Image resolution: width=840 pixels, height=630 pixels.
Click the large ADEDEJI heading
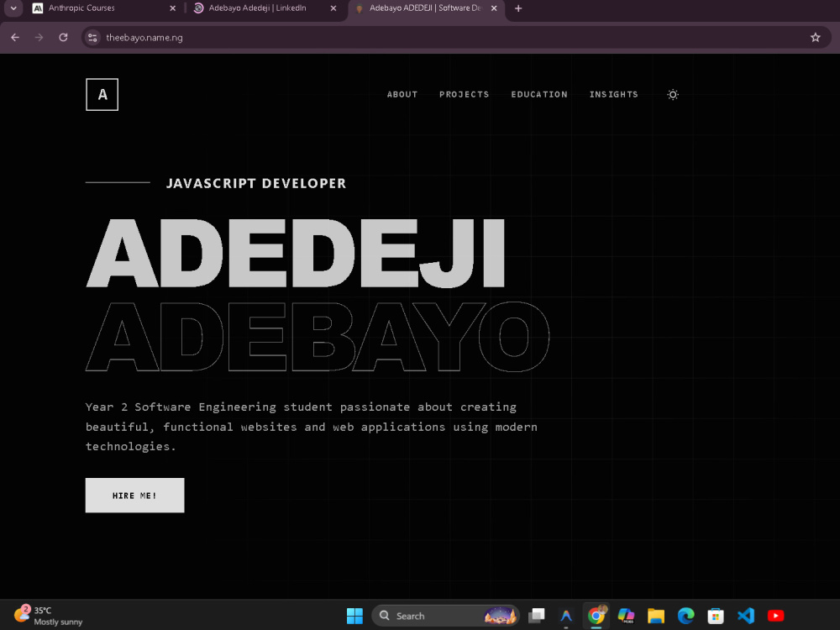(x=295, y=253)
